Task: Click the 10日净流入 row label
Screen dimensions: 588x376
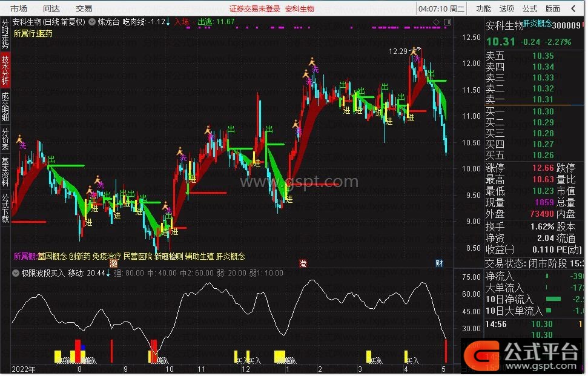Action: click(x=509, y=300)
